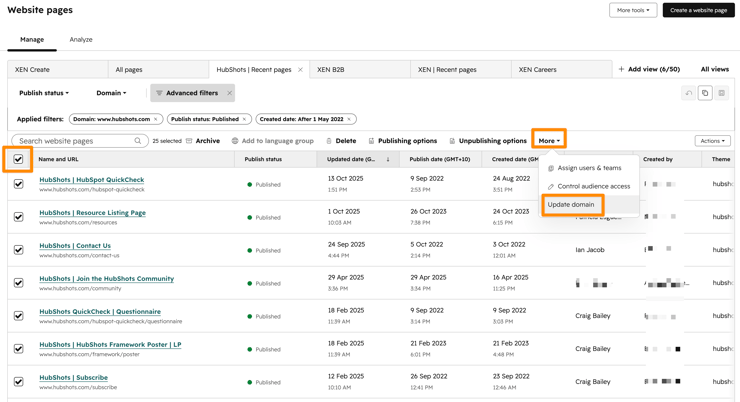Click the search magnifier icon
The height and width of the screenshot is (402, 740).
click(x=138, y=141)
